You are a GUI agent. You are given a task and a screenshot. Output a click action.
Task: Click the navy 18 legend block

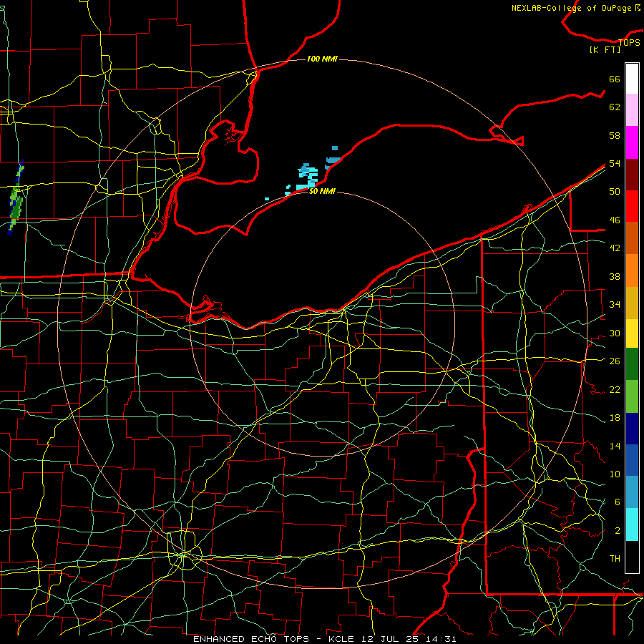[x=632, y=429]
